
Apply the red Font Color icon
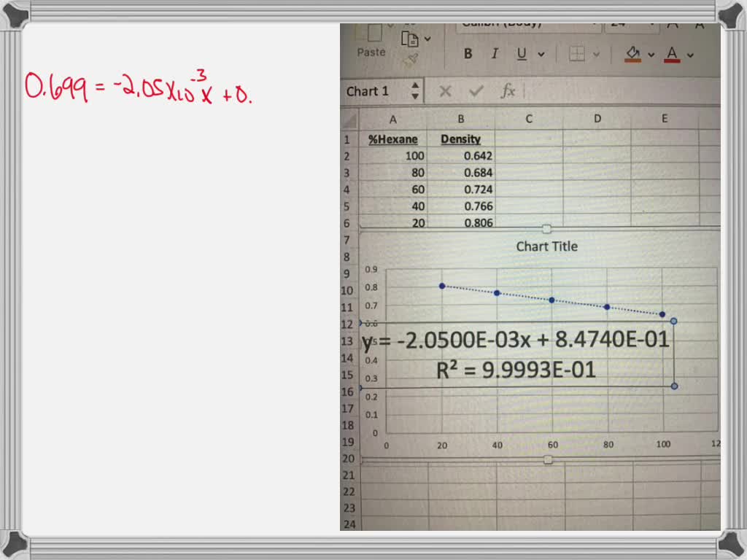click(672, 54)
